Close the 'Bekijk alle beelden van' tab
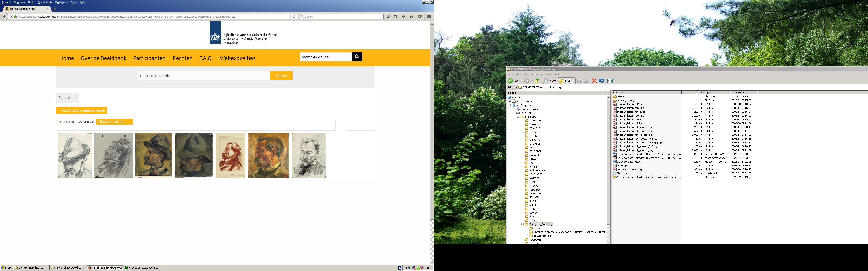 (x=47, y=9)
